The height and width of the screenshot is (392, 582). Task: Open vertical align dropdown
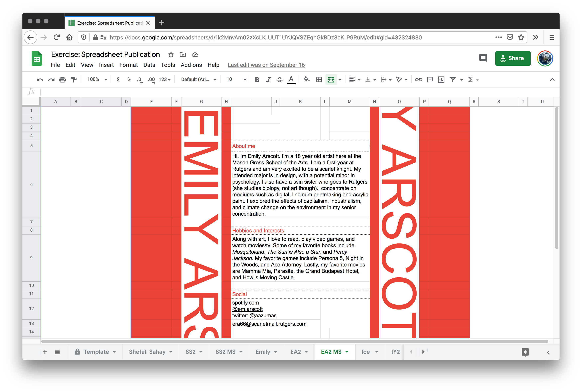tap(370, 80)
